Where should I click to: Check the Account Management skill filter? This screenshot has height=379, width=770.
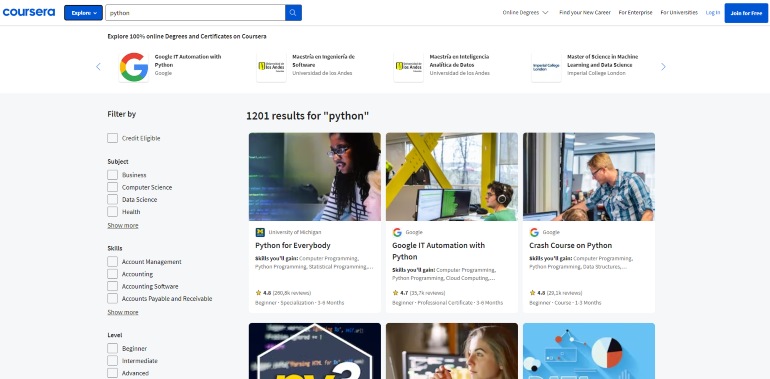coord(112,262)
